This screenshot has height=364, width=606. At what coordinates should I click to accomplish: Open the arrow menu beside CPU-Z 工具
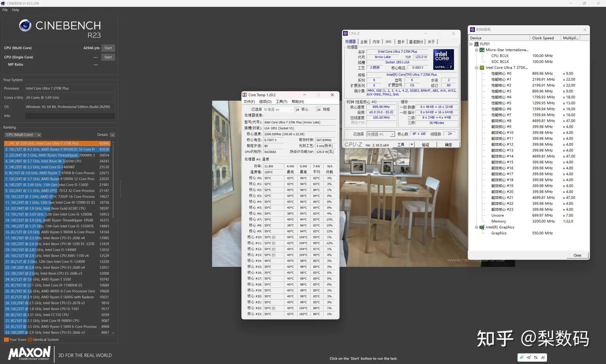(412, 145)
